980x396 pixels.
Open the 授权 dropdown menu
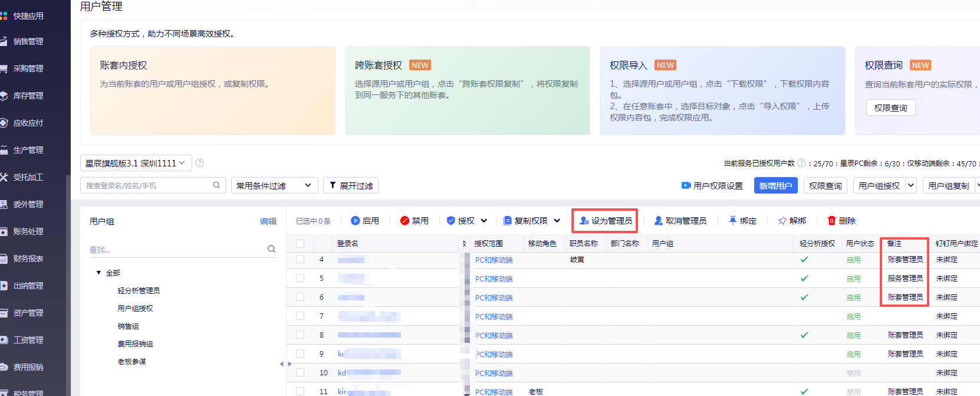pos(467,221)
